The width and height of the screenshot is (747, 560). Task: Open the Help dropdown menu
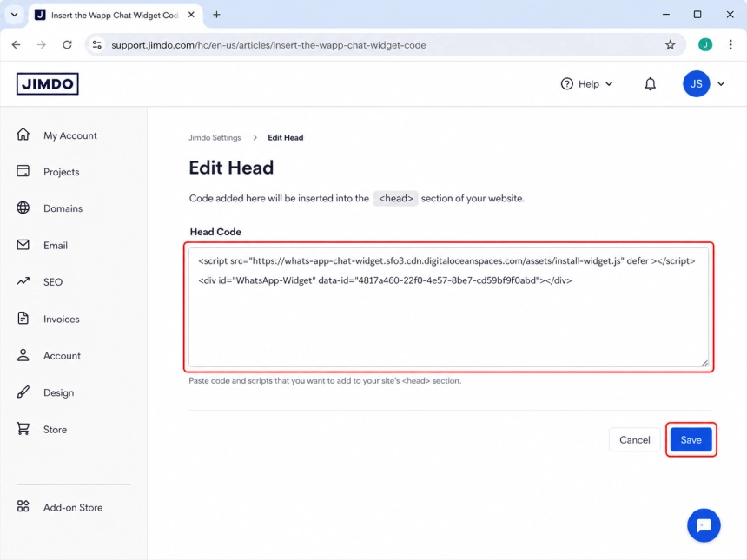click(x=586, y=84)
